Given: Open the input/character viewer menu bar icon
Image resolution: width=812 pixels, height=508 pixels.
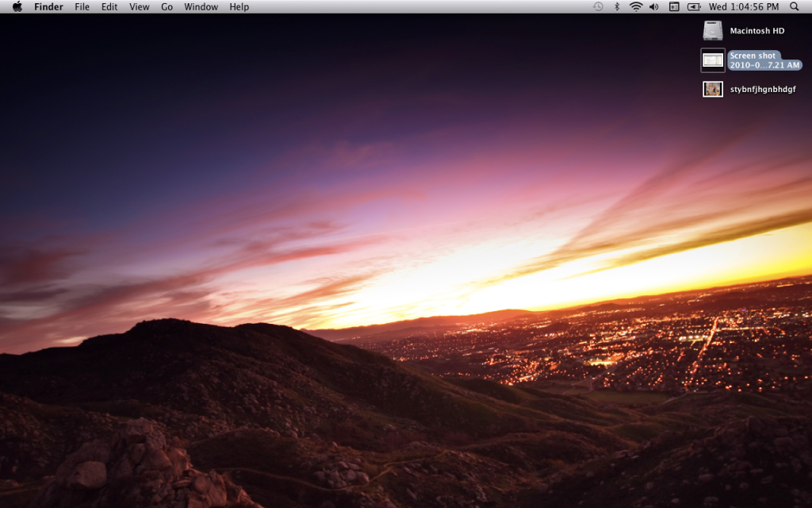Looking at the screenshot, I should point(674,6).
